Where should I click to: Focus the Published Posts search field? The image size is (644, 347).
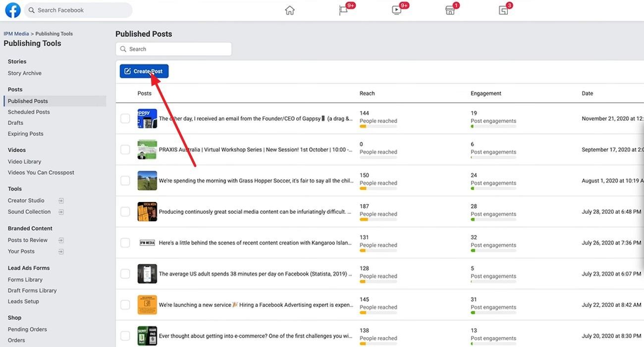tap(174, 49)
